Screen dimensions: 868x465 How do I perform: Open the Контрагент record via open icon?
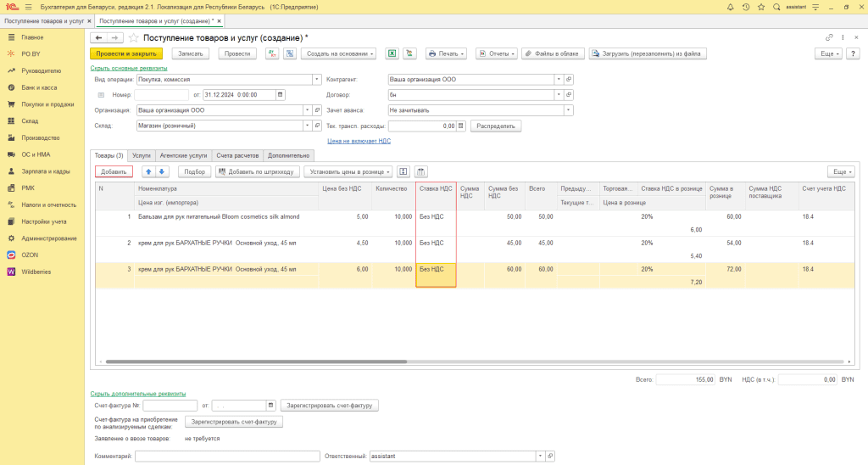(569, 79)
